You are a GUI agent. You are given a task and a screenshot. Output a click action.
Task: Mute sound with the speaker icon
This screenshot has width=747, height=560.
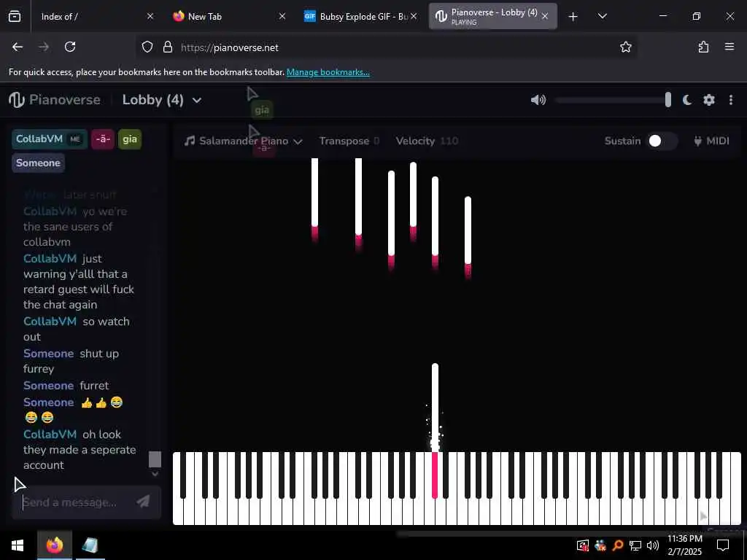point(538,100)
